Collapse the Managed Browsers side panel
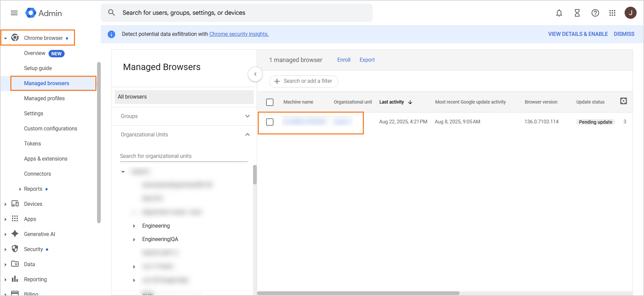The height and width of the screenshot is (296, 644). 255,74
